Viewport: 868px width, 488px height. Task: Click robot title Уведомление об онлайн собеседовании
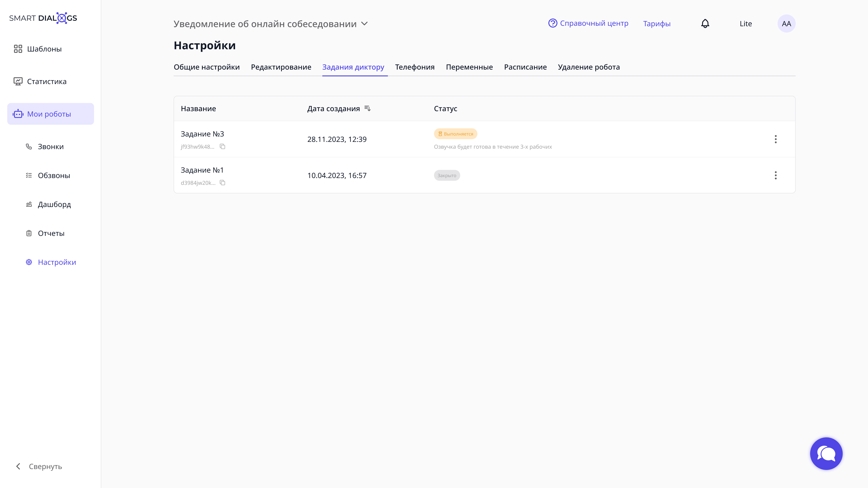[265, 24]
